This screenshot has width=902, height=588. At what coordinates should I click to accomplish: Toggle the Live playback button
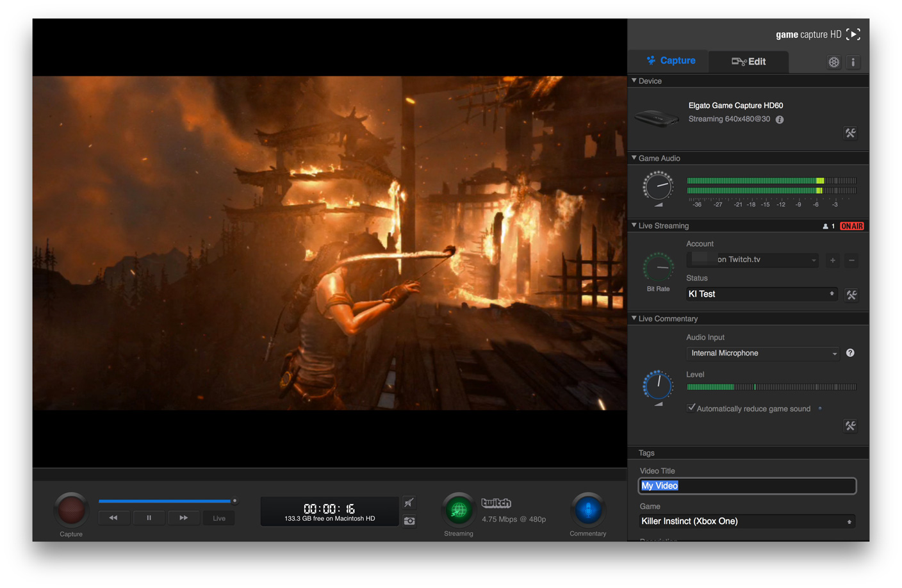[x=219, y=518]
